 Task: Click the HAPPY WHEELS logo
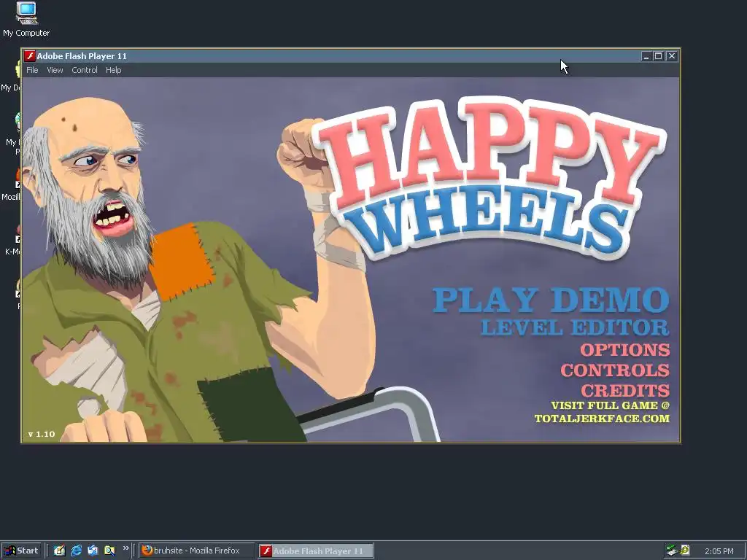pyautogui.click(x=491, y=179)
